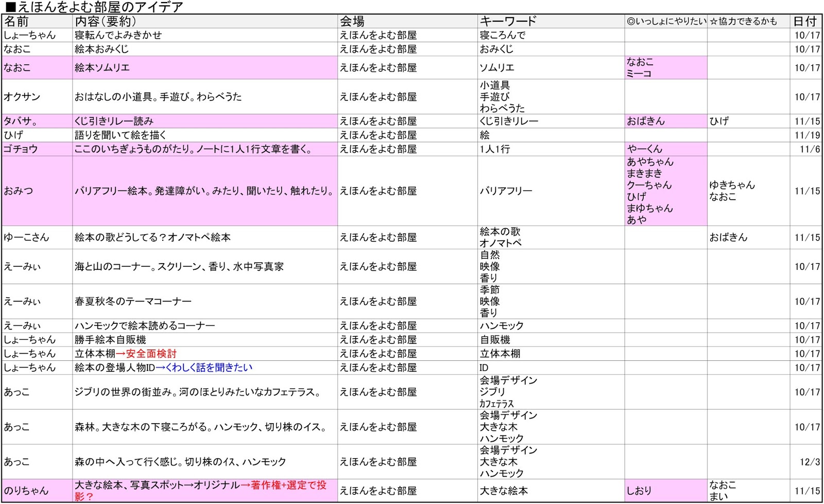This screenshot has width=824, height=504.
Task: Select the cell 絵本の歌どうしてる？オノマトペ絵本
Action: (x=205, y=237)
